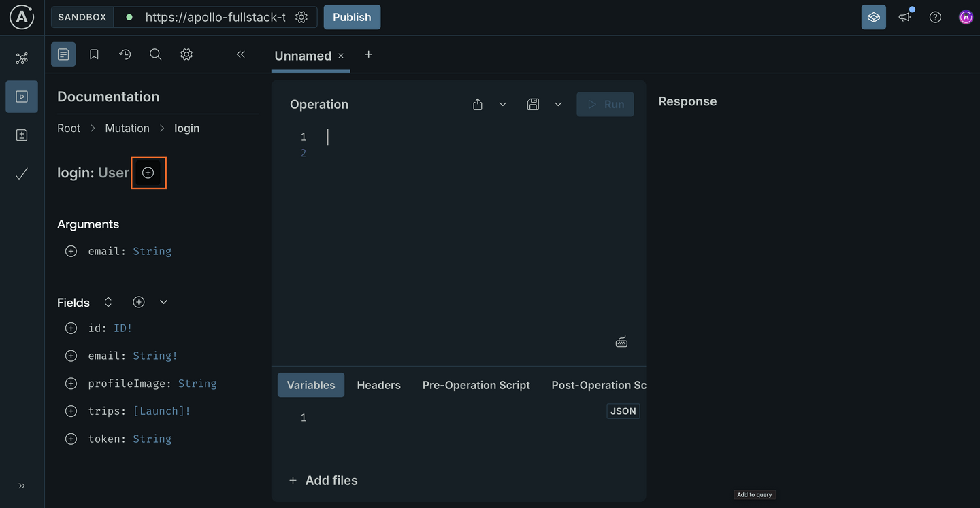Add the email argument to the query
Viewport: 980px width, 508px height.
pos(71,250)
